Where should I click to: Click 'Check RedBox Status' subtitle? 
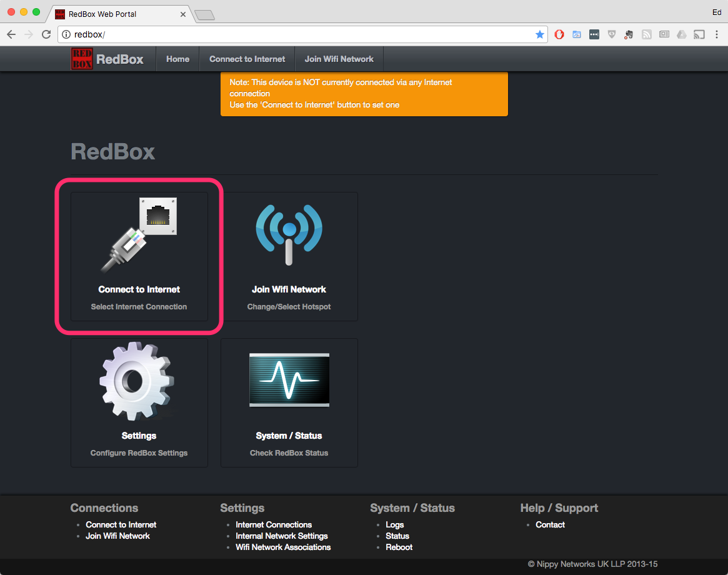point(289,453)
